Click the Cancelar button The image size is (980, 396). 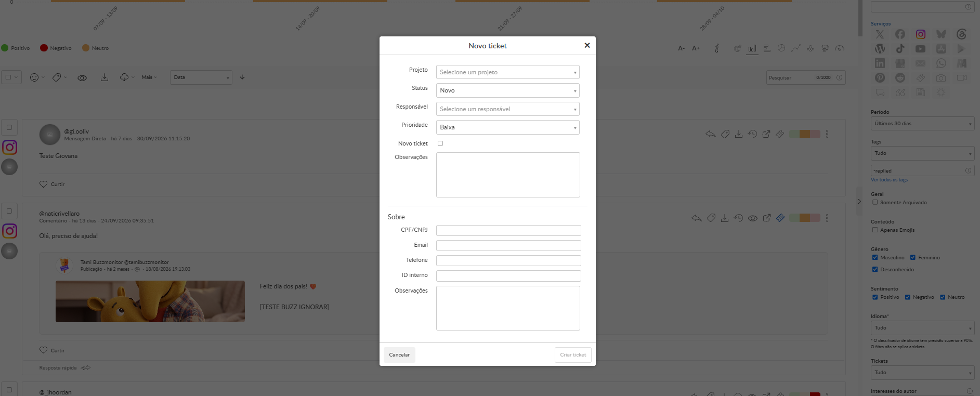point(399,355)
